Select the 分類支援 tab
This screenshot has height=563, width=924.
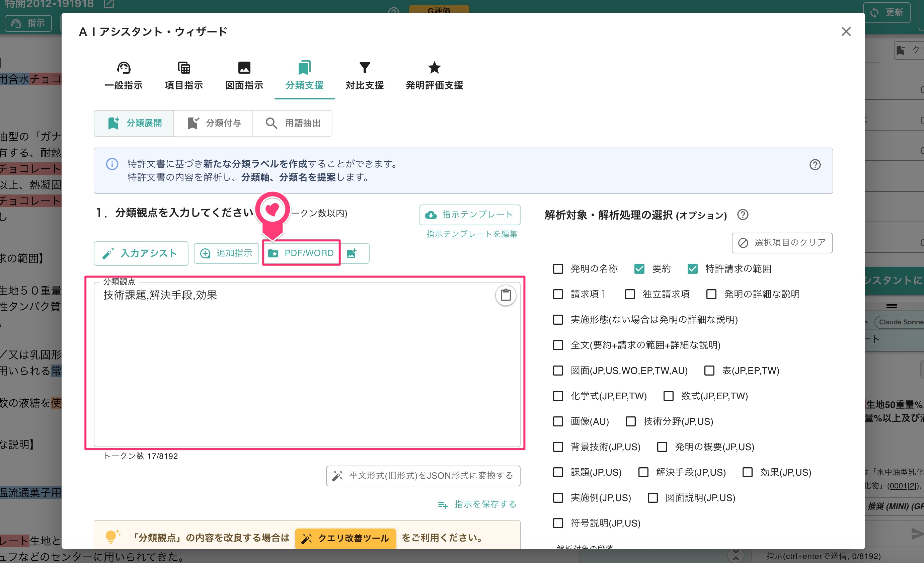304,76
